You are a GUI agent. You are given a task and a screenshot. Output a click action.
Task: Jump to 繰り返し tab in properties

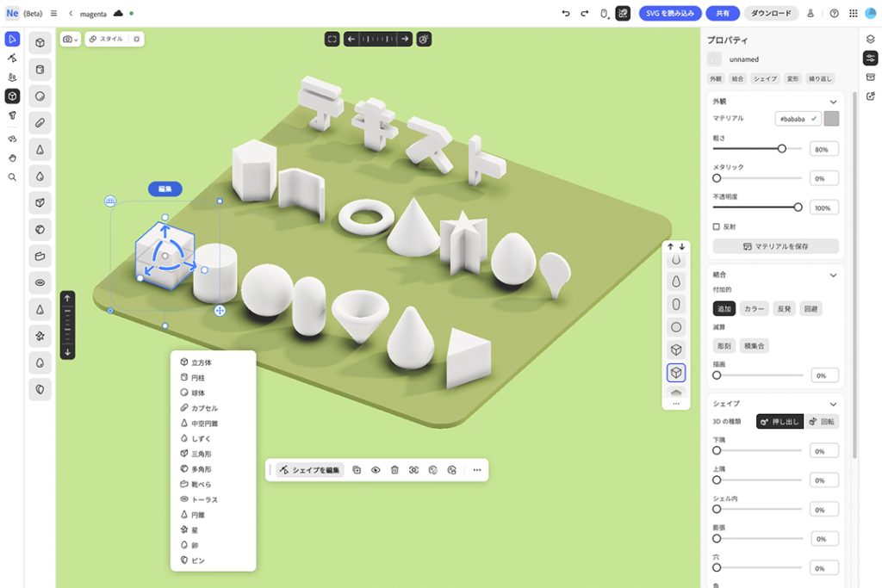click(x=820, y=78)
